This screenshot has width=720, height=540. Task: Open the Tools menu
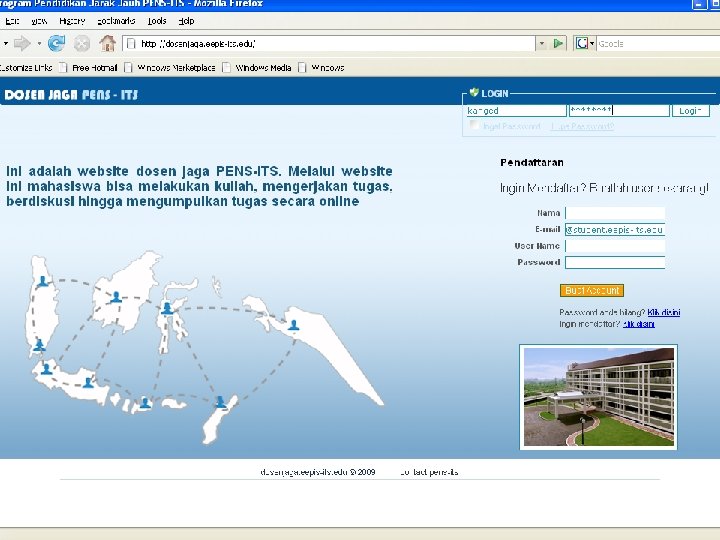[157, 21]
